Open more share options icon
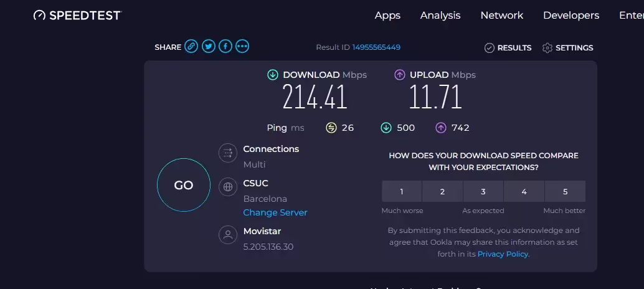Viewport: 644px width, 289px height. tap(242, 46)
